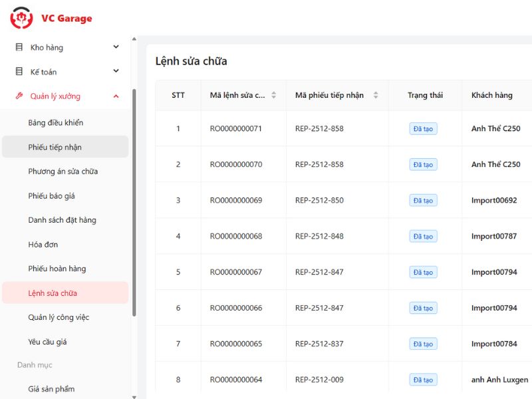Navigate to Quản lý công việc
The image size is (532, 399).
[x=59, y=317]
